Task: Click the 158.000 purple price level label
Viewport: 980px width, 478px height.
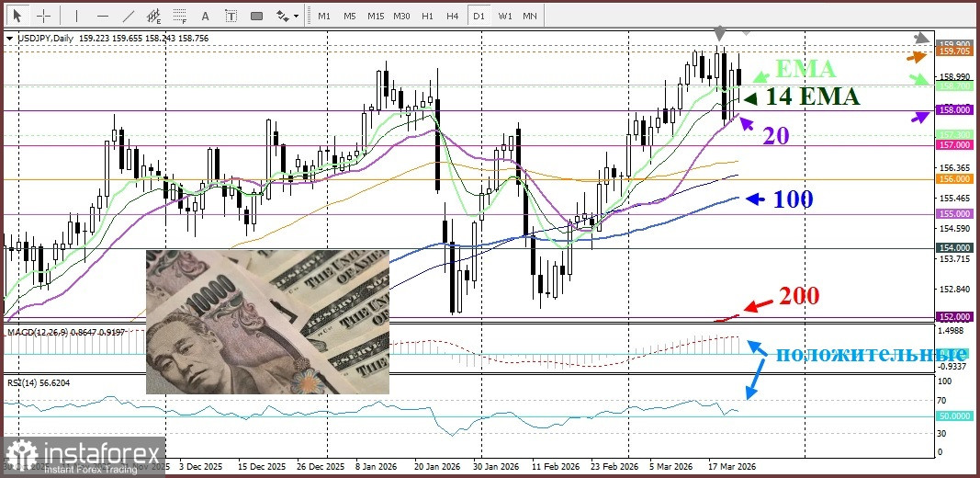Action: point(953,110)
